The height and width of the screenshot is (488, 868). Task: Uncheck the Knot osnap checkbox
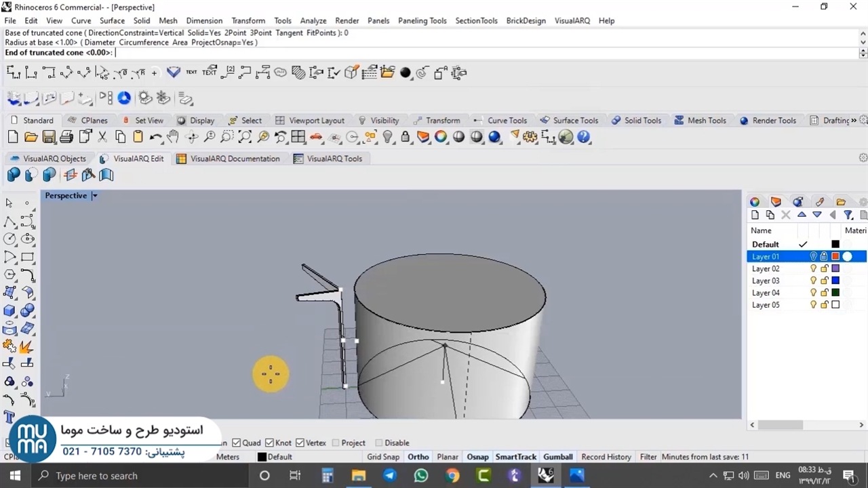click(x=269, y=443)
